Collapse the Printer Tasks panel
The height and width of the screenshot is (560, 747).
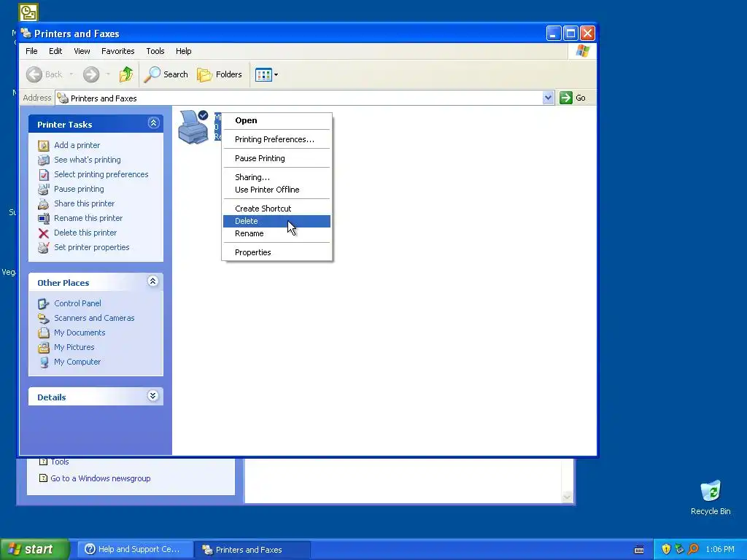[153, 122]
